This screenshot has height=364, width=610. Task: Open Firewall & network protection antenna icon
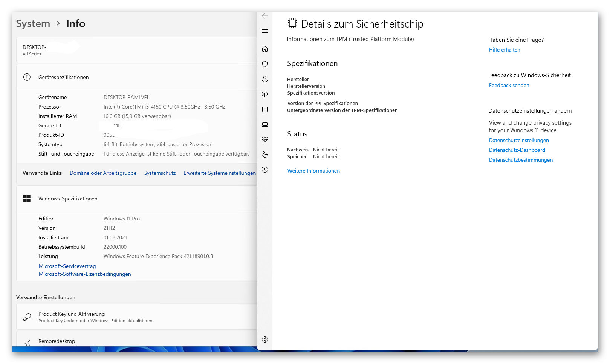click(265, 94)
